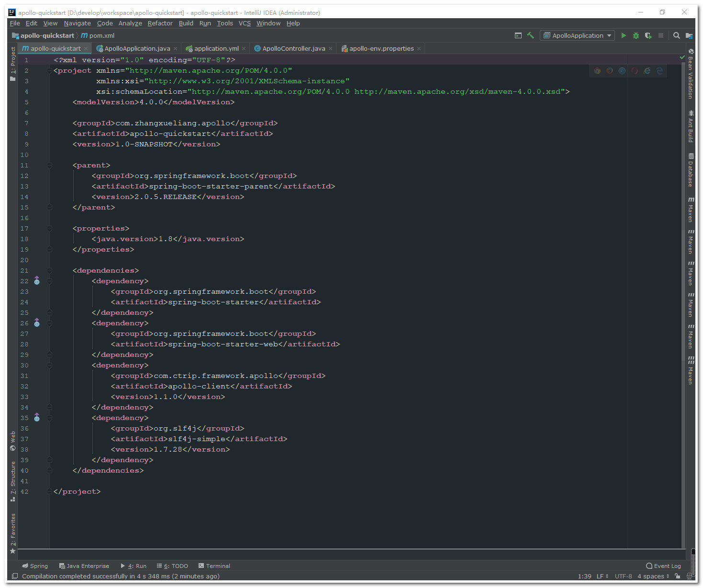Start debugging with the green bug icon
703x588 pixels.
point(636,35)
